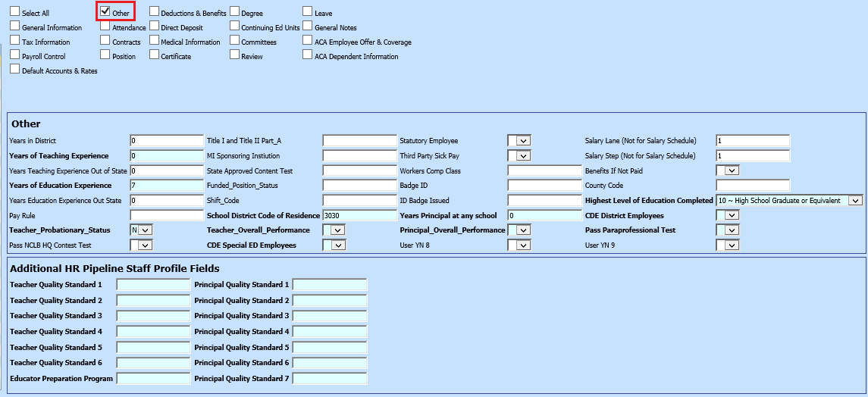Click the Badge ID input field
Screen dimensions: 868x397
[544, 186]
